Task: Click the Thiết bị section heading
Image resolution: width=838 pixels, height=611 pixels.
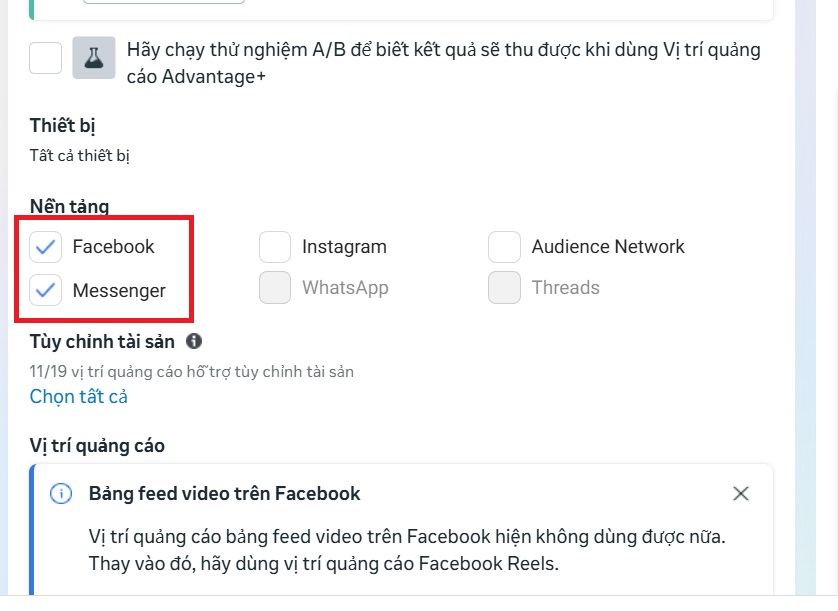Action: point(63,126)
